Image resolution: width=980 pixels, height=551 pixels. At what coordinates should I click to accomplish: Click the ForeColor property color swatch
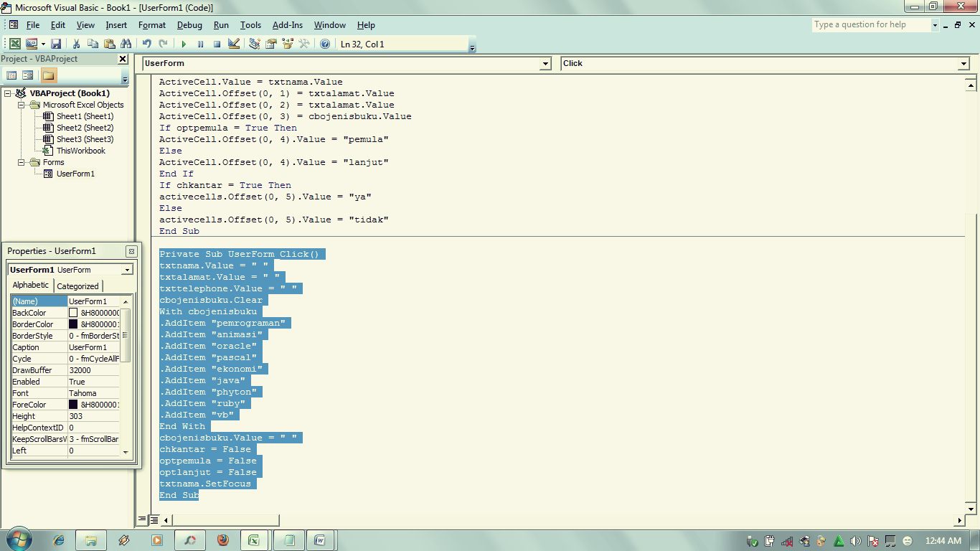pos(73,405)
